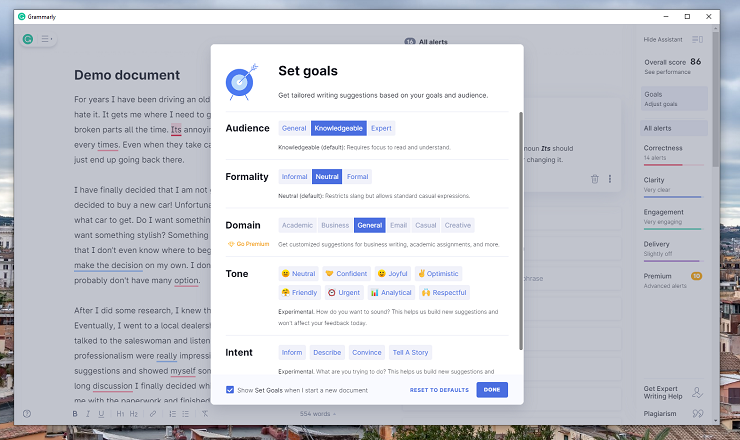The height and width of the screenshot is (440, 740).
Task: Select Clarity category in sidebar
Action: click(674, 185)
